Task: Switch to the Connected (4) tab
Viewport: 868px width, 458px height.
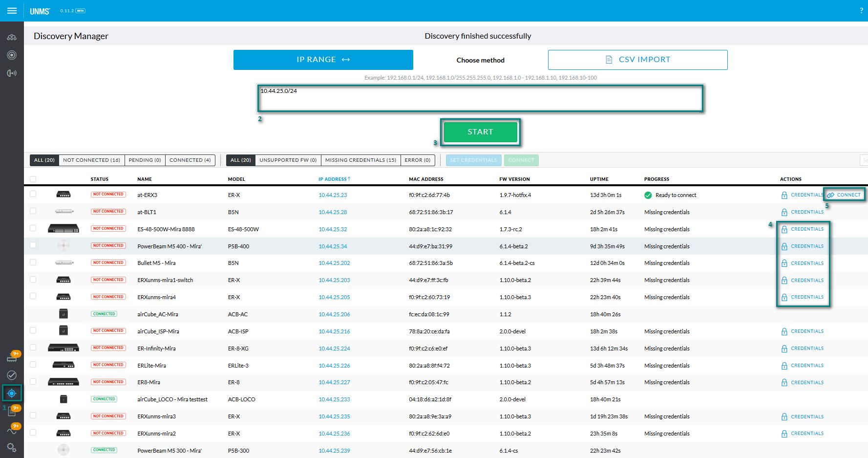Action: 190,160
